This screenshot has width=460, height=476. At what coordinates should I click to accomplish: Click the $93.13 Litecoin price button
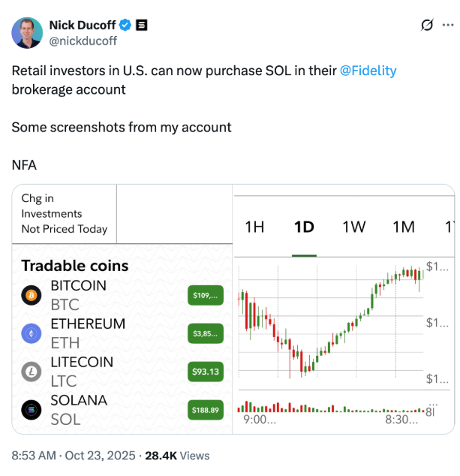tap(205, 372)
